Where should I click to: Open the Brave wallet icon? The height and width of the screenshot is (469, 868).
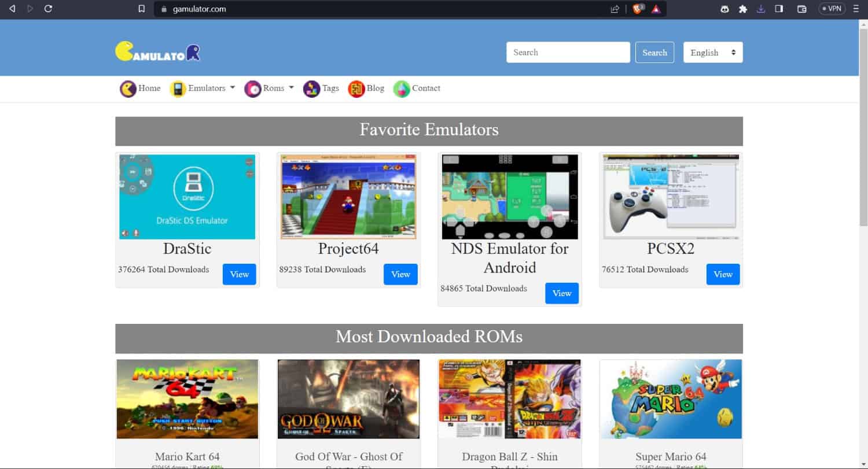click(802, 9)
